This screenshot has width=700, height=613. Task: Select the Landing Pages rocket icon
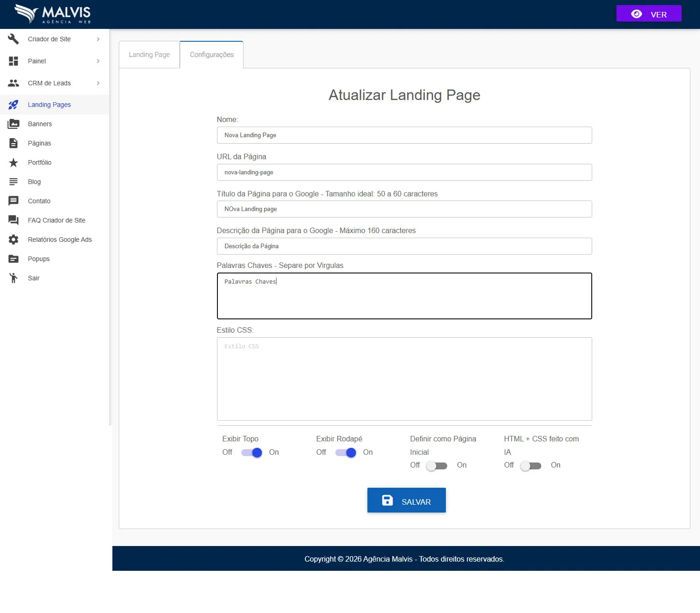(x=13, y=105)
